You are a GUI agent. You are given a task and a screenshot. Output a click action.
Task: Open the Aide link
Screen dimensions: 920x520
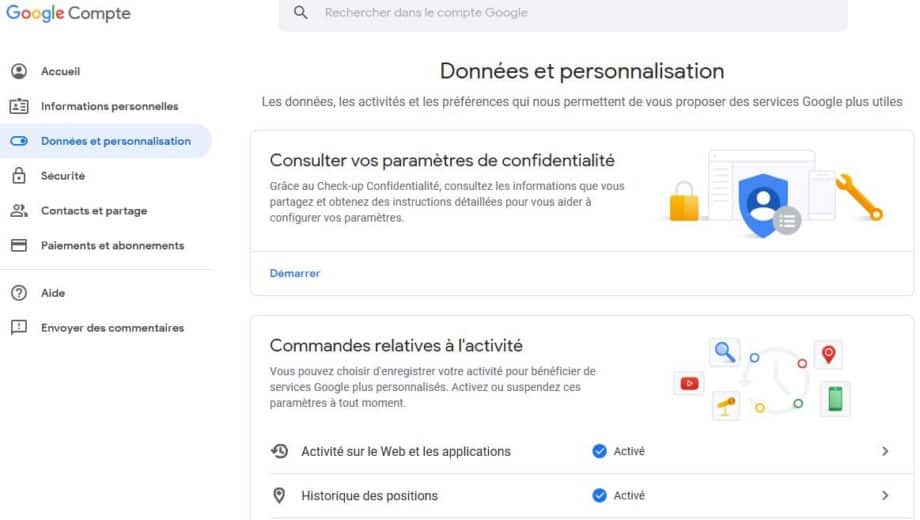pos(53,293)
